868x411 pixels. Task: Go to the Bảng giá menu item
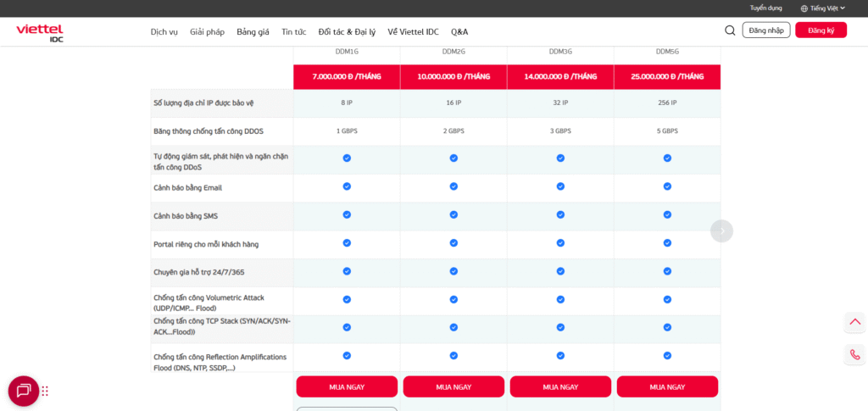point(253,31)
